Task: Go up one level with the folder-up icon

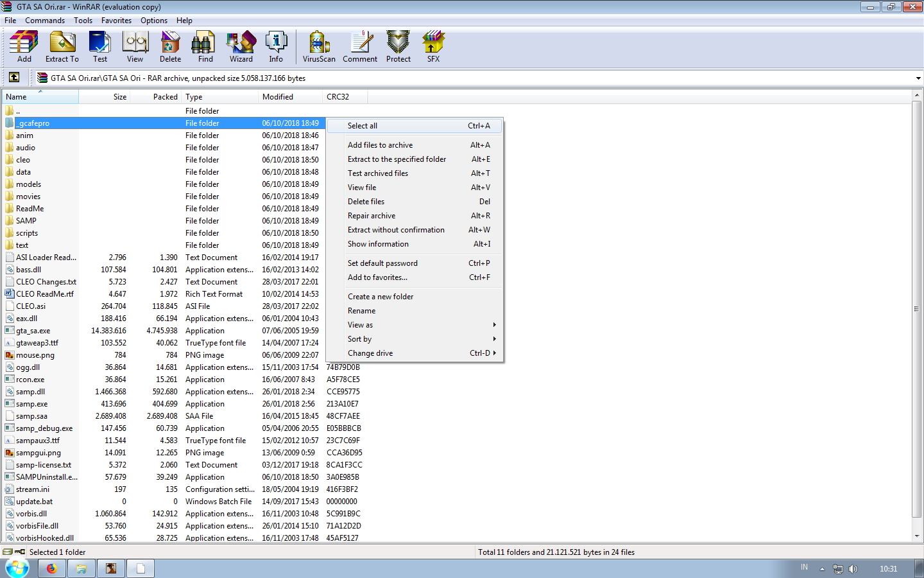Action: coord(14,78)
